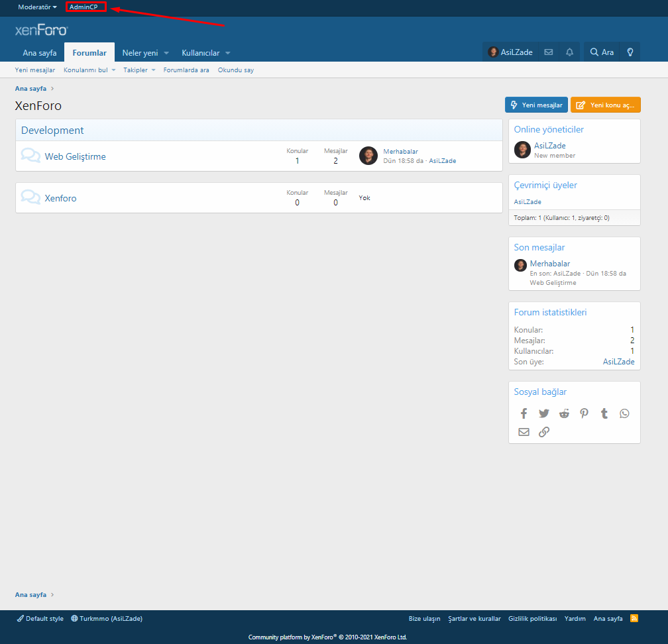Screen dimensions: 668x644
Task: Open the Development category header
Action: (52, 131)
